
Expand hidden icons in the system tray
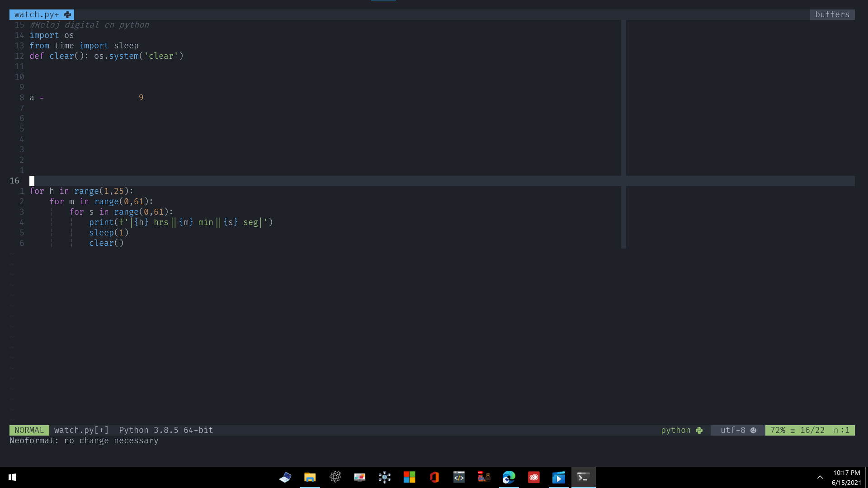tap(820, 477)
